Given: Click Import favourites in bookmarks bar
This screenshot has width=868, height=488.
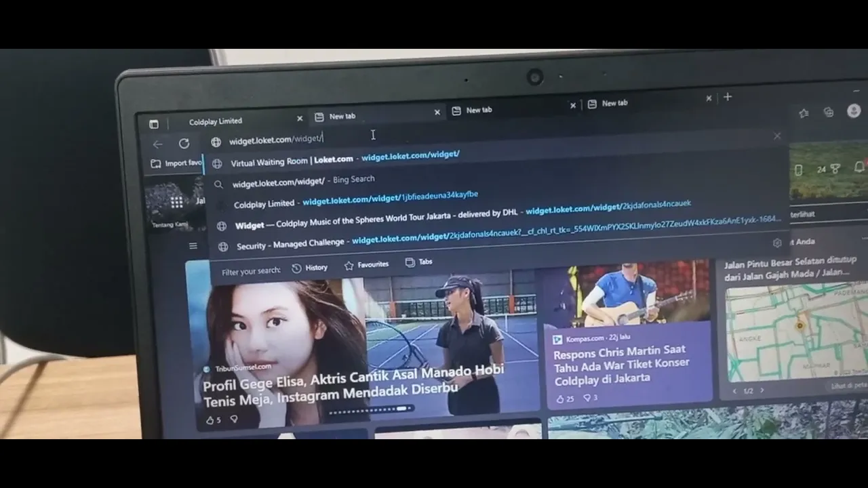Looking at the screenshot, I should [x=176, y=163].
